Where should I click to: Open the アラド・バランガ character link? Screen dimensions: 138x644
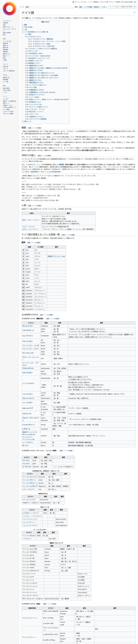click(28, 227)
